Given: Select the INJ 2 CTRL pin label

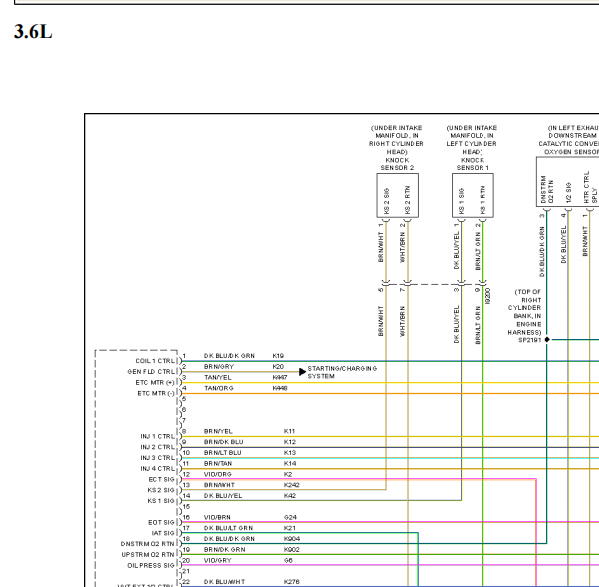Looking at the screenshot, I should point(157,447).
